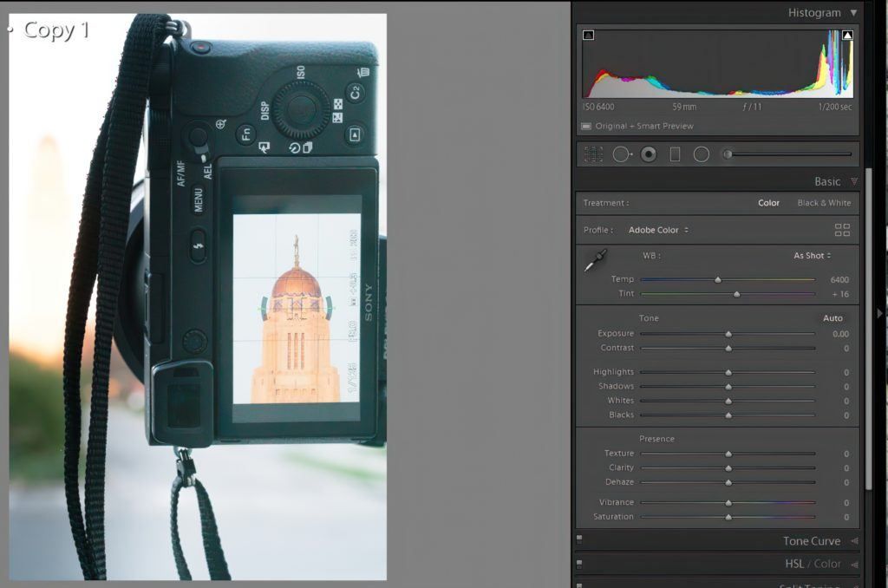Screen dimensions: 888x588
Task: Click the Adjustment Brush slider handle
Action: tap(728, 154)
